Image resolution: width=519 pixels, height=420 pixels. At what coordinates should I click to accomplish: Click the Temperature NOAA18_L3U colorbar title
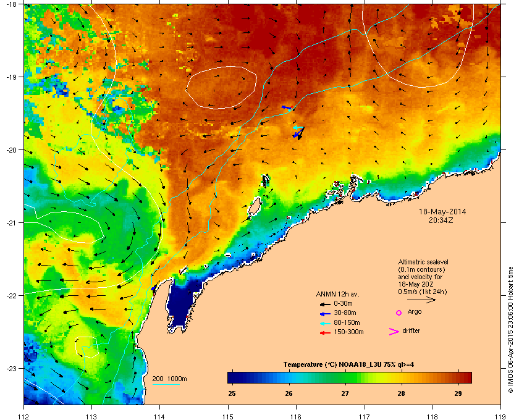coord(348,365)
